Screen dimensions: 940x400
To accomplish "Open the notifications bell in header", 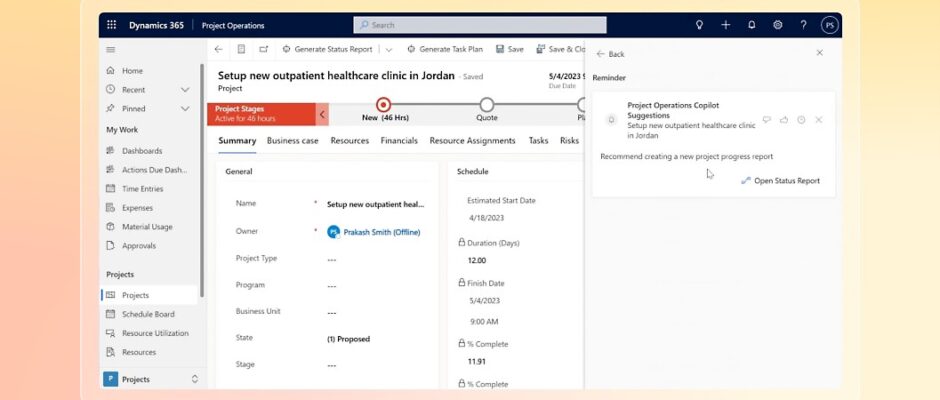I will 752,25.
